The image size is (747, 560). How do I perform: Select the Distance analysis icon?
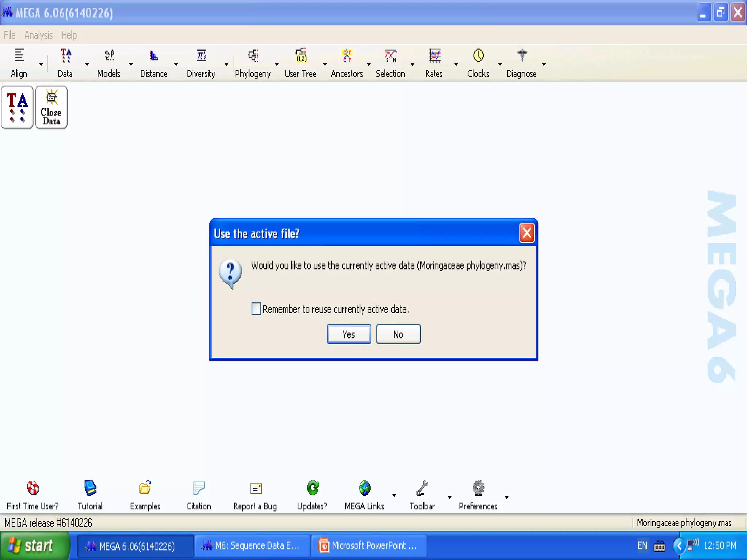pos(154,56)
